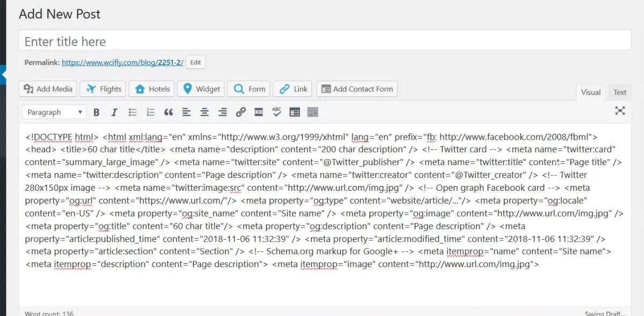Image resolution: width=644 pixels, height=316 pixels.
Task: Insert Read More tag
Action: point(259,112)
